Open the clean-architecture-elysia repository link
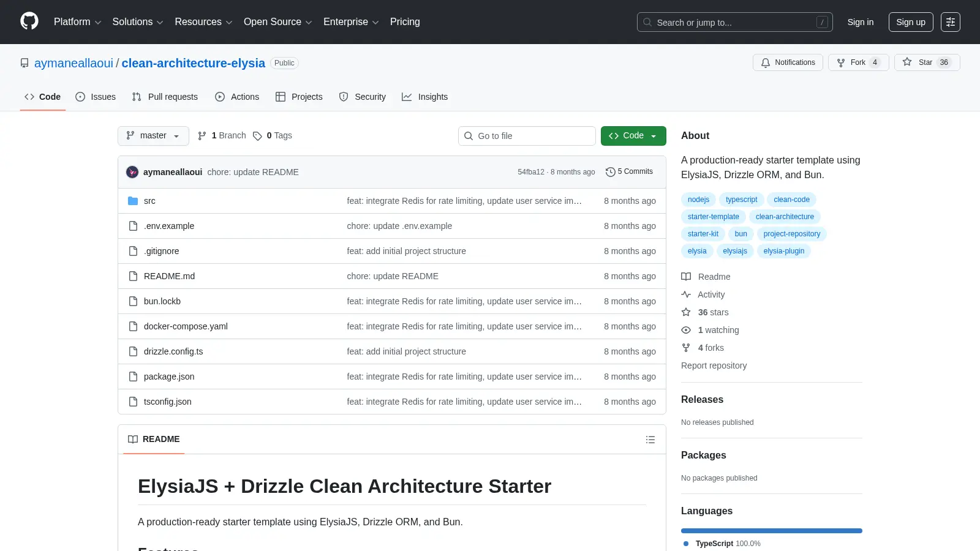 (194, 63)
